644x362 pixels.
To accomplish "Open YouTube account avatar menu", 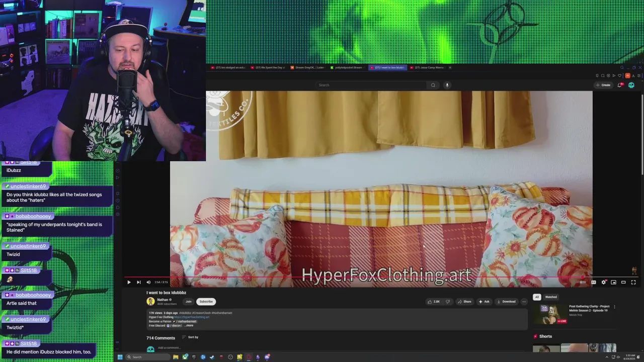I will [631, 85].
